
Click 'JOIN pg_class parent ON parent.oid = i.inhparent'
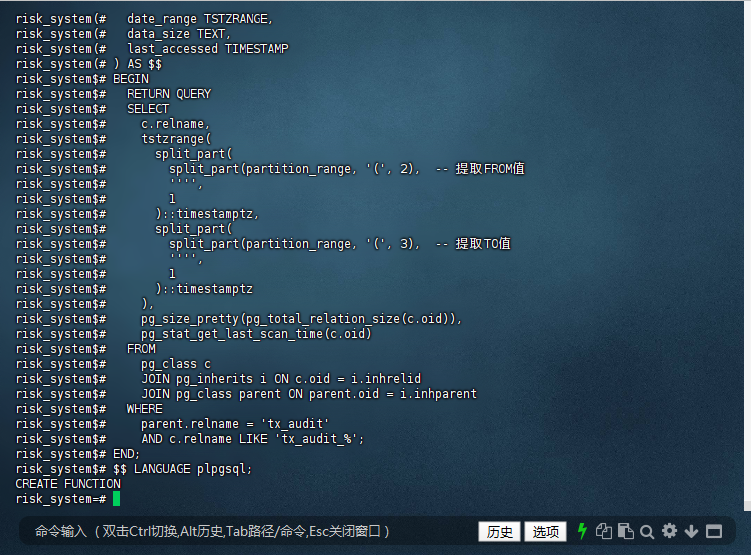(x=309, y=394)
